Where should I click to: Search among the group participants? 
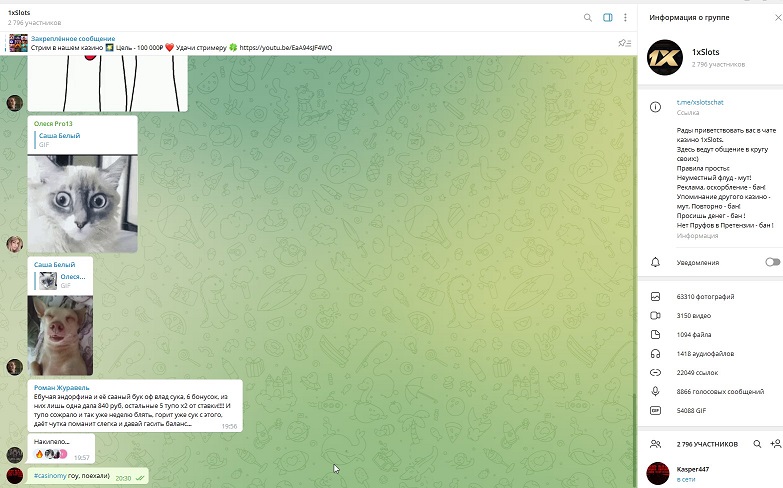tap(757, 443)
